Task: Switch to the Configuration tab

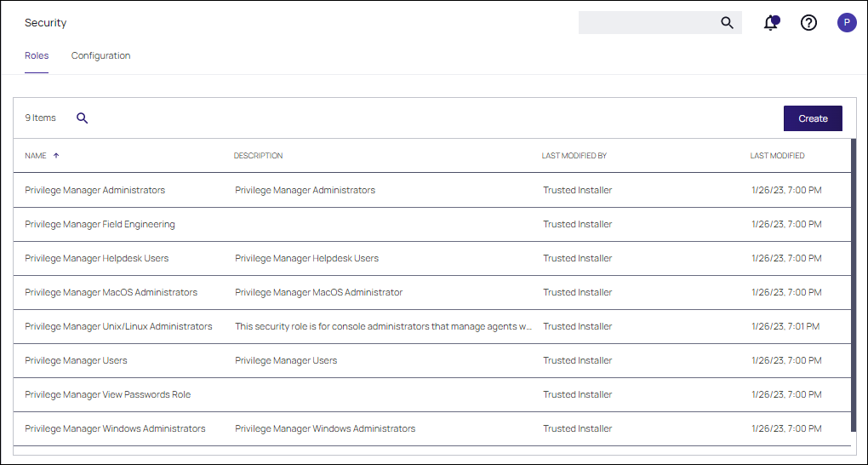Action: click(100, 56)
